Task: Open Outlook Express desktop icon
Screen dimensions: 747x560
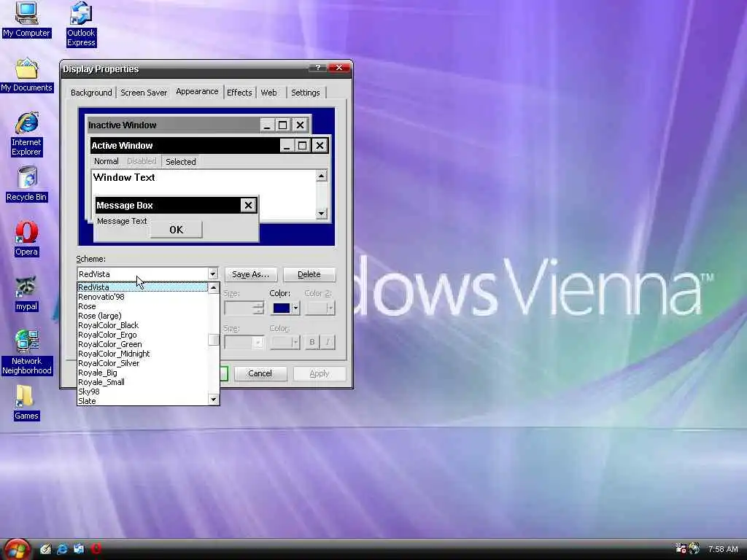Action: coord(81,24)
